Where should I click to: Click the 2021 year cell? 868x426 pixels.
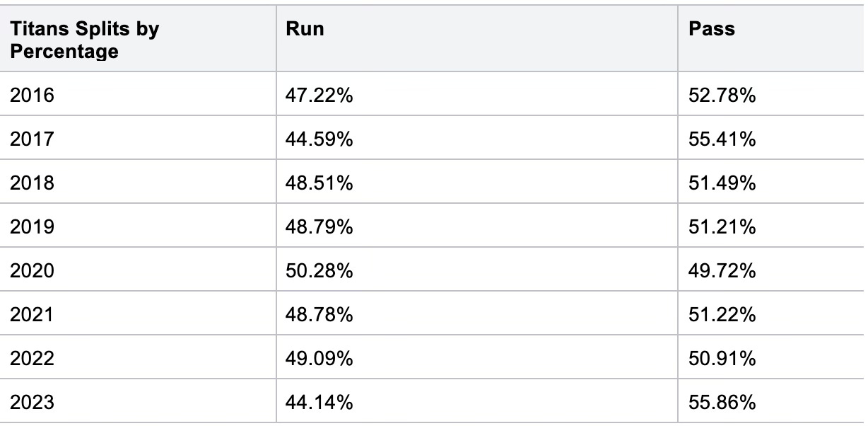[139, 314]
